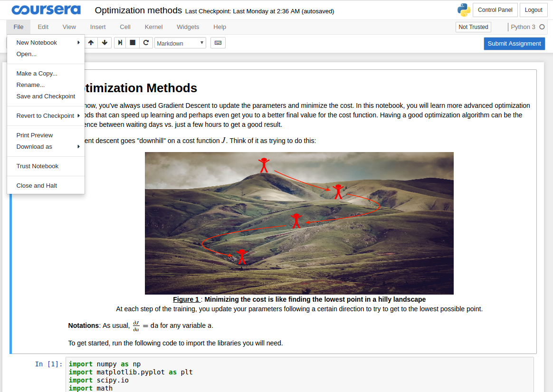Image resolution: width=553 pixels, height=392 pixels.
Task: Select Rename... in the File menu
Action: (46, 85)
